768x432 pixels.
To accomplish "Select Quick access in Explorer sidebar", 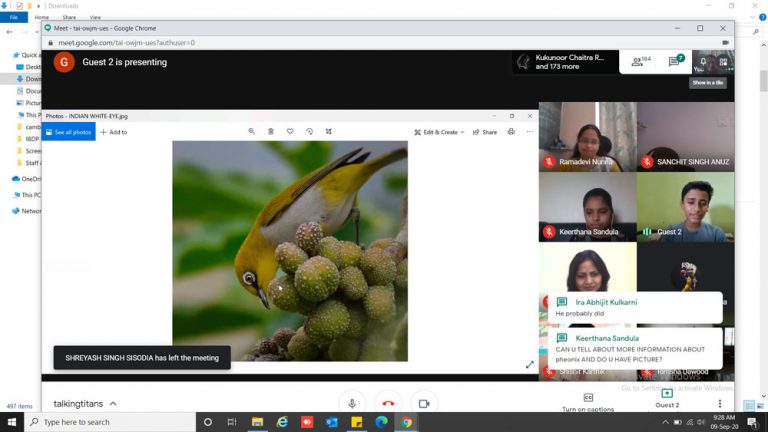I will [27, 55].
